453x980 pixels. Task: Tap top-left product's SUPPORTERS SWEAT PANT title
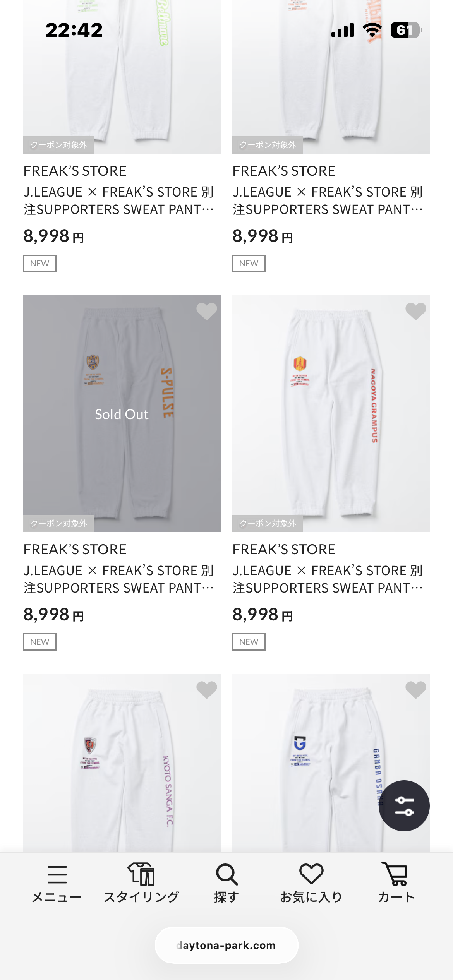tap(118, 200)
